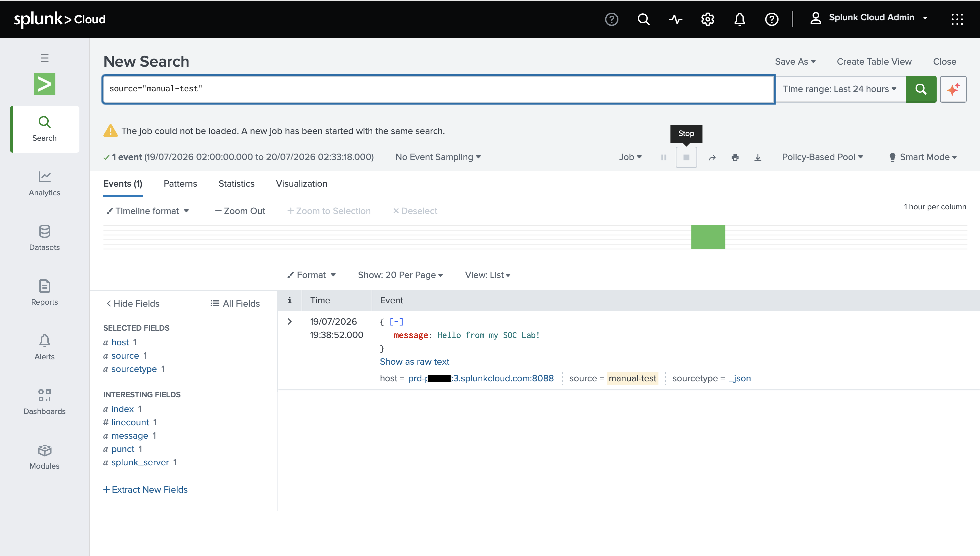Open the Help question mark icon beside the bell
The image size is (980, 556).
772,19
